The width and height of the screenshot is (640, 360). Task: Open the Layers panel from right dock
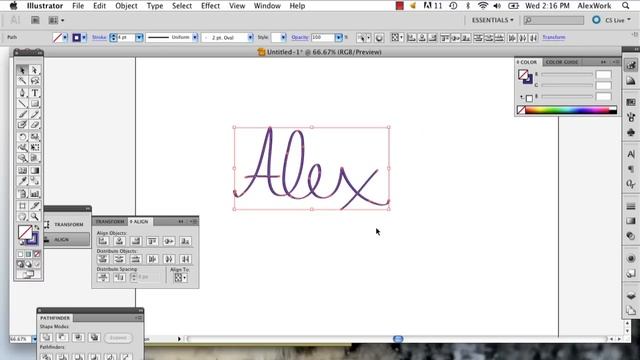[631, 296]
